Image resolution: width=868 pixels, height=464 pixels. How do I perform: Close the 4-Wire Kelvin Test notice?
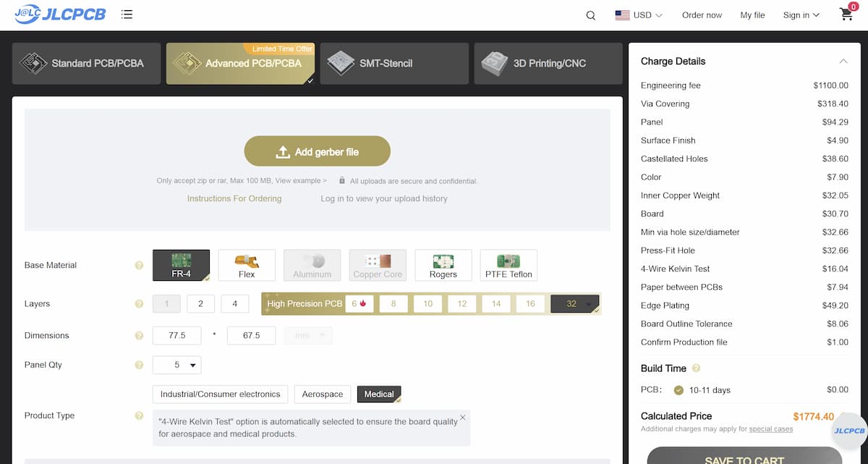pyautogui.click(x=463, y=418)
